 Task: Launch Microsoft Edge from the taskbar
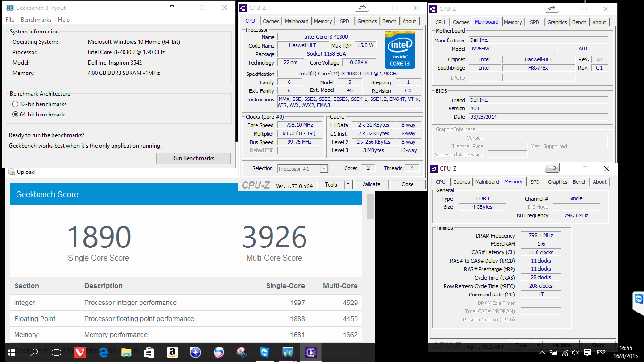click(x=103, y=352)
